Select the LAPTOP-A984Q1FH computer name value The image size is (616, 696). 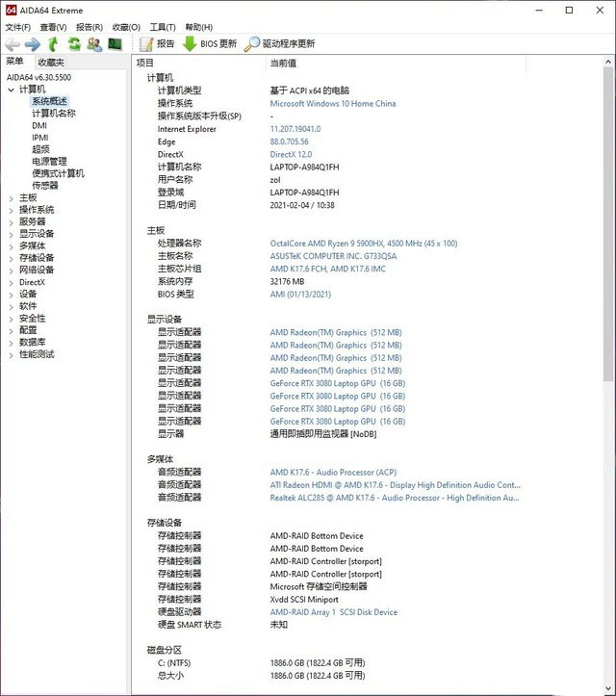point(304,167)
